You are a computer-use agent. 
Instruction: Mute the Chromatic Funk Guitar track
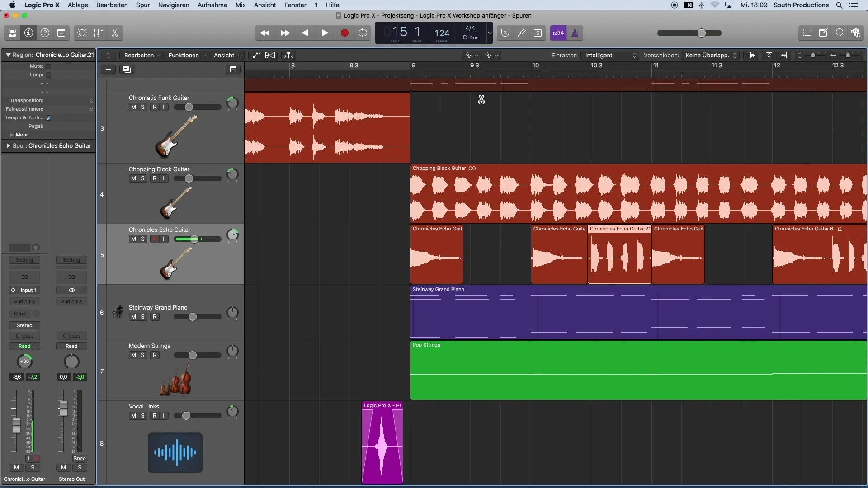[x=133, y=107]
